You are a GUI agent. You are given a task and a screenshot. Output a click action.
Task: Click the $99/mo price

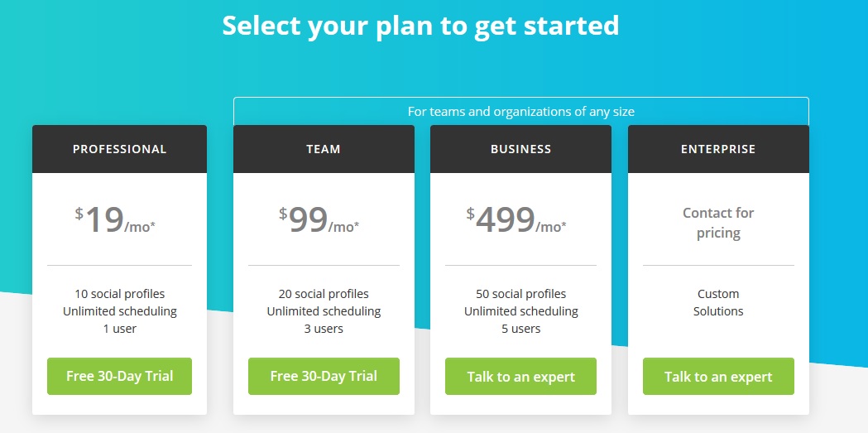(319, 220)
